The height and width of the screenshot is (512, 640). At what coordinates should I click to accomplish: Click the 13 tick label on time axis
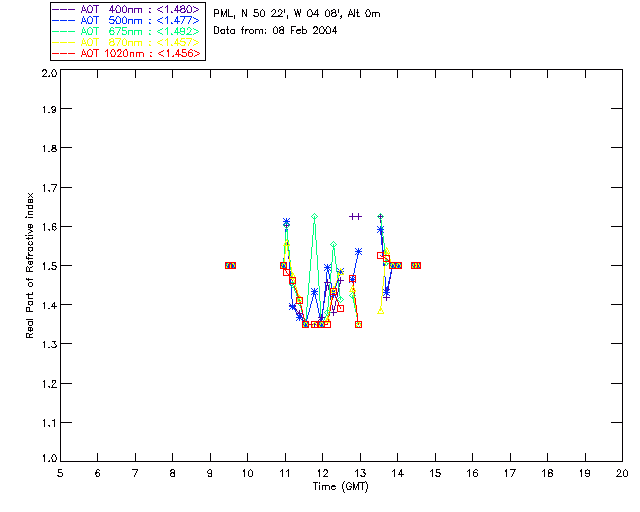tap(360, 474)
